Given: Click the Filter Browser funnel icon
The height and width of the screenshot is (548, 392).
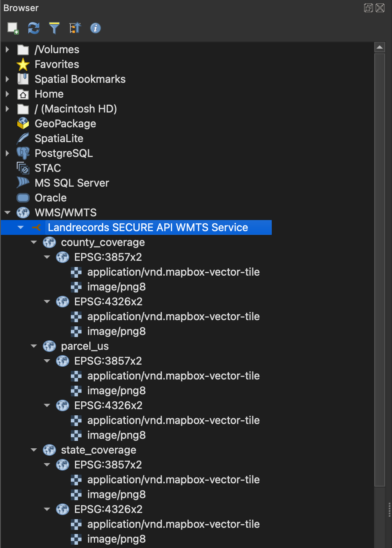Looking at the screenshot, I should pos(54,28).
